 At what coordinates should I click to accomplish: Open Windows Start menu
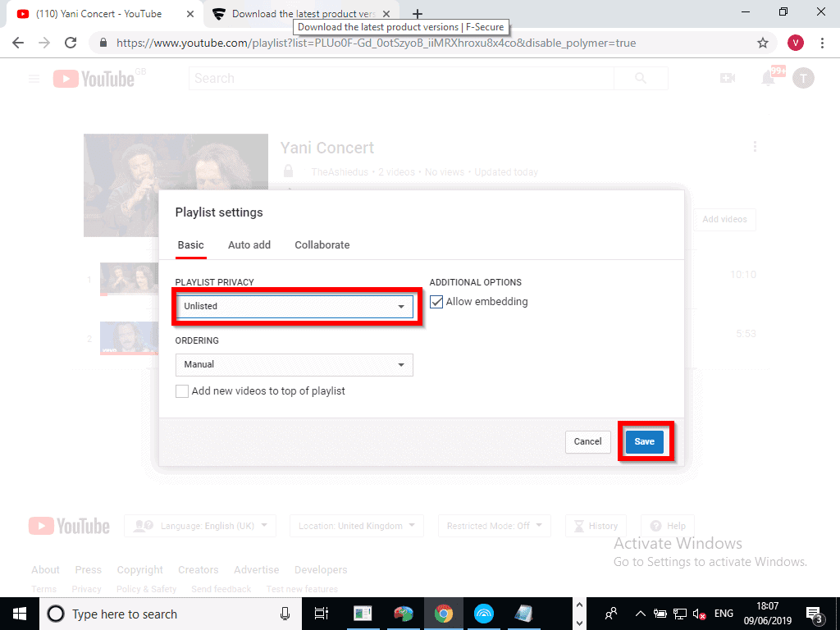pyautogui.click(x=20, y=614)
